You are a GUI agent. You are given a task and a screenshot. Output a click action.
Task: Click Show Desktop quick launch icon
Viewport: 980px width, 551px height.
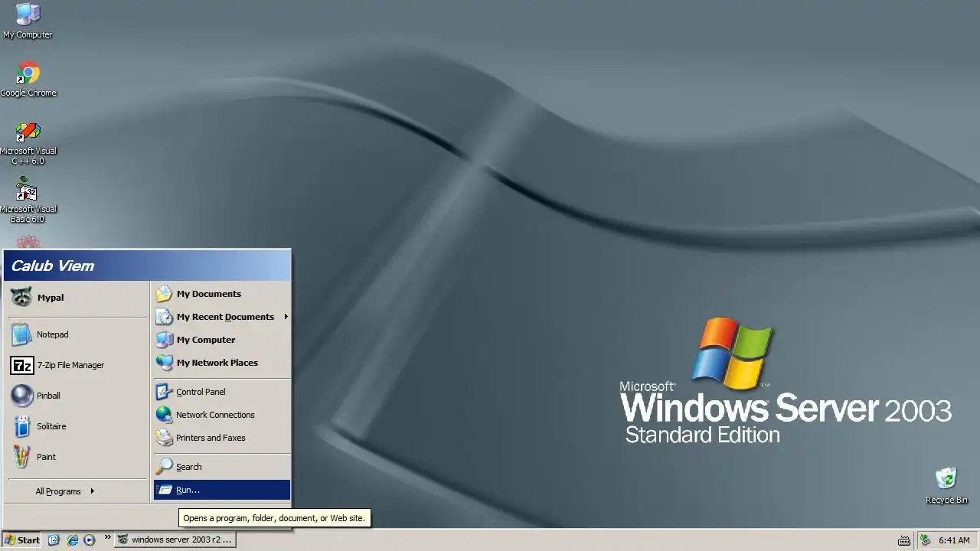click(x=54, y=540)
